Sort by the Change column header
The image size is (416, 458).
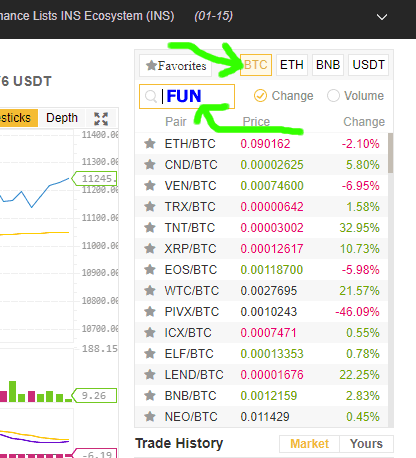click(364, 122)
